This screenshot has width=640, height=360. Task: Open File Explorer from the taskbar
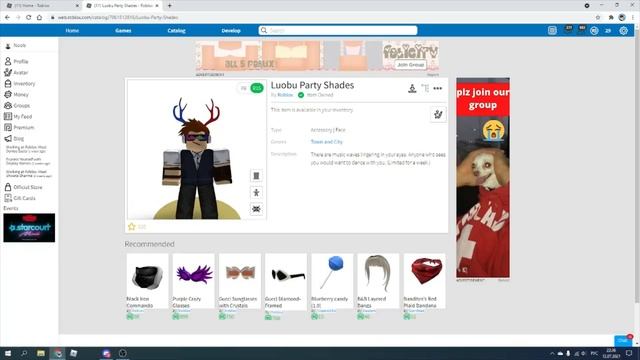(41, 353)
